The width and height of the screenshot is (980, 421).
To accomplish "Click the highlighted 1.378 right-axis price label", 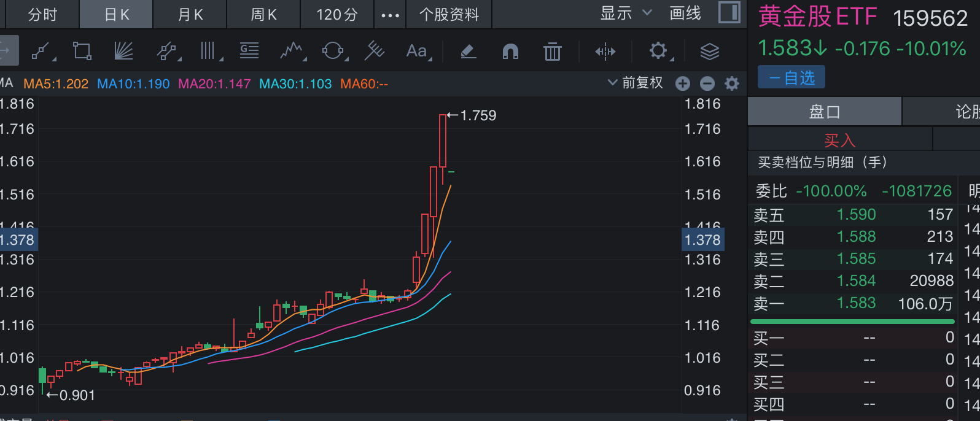I will coord(703,240).
